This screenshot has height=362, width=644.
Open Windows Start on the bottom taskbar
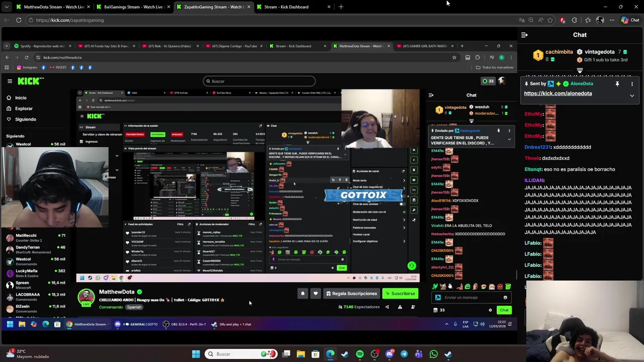[196, 354]
